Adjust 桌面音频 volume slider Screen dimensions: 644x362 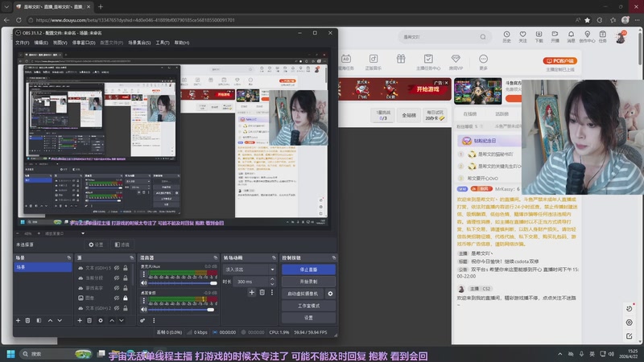(183, 310)
